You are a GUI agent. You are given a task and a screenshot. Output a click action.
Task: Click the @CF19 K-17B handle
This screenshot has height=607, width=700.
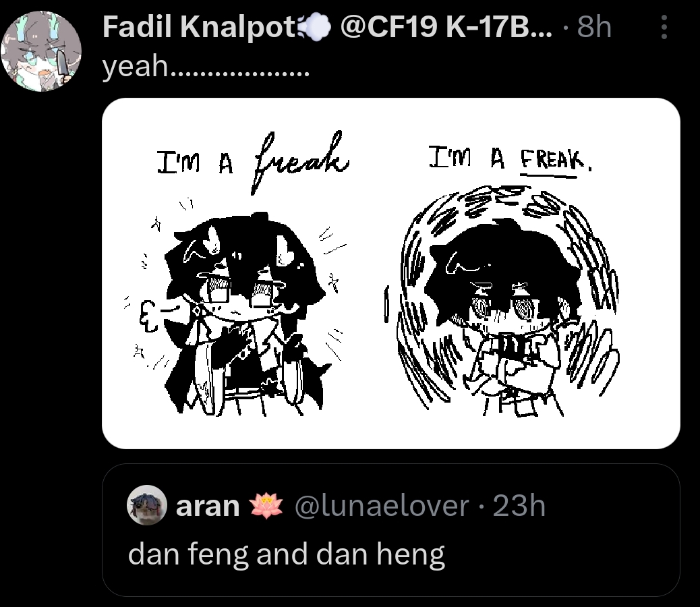tap(446, 27)
